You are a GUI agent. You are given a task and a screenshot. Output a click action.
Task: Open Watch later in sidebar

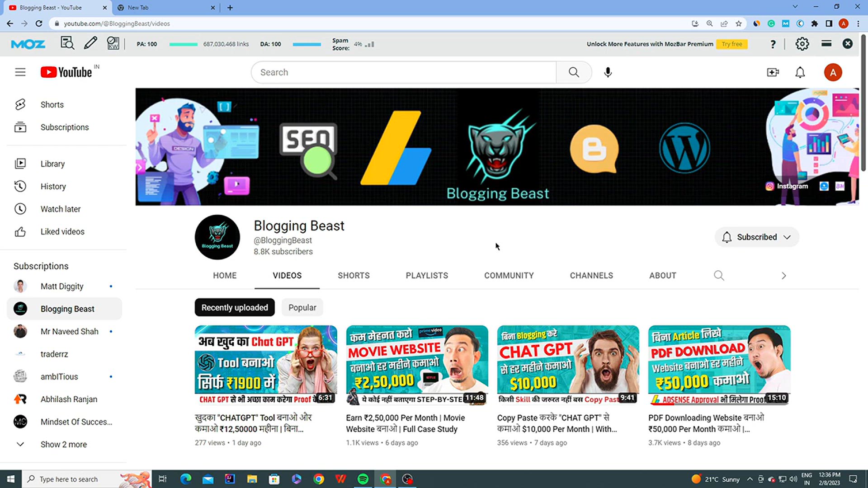click(63, 209)
